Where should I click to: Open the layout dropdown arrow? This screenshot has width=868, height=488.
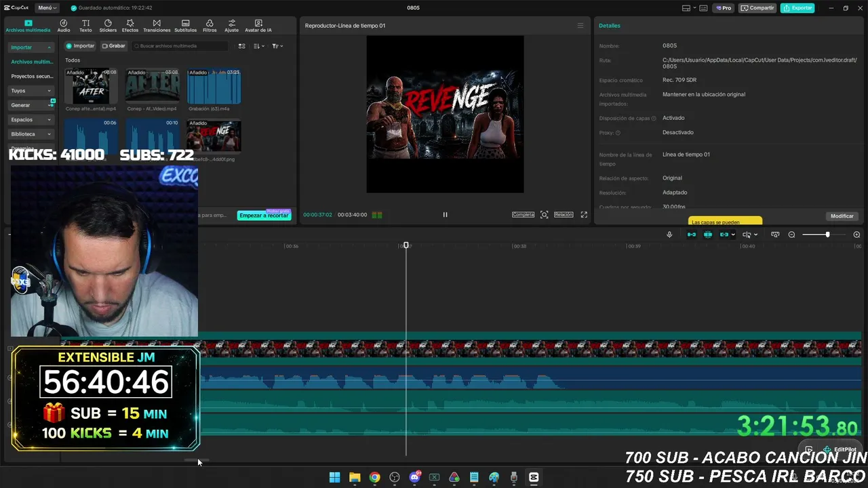click(694, 8)
